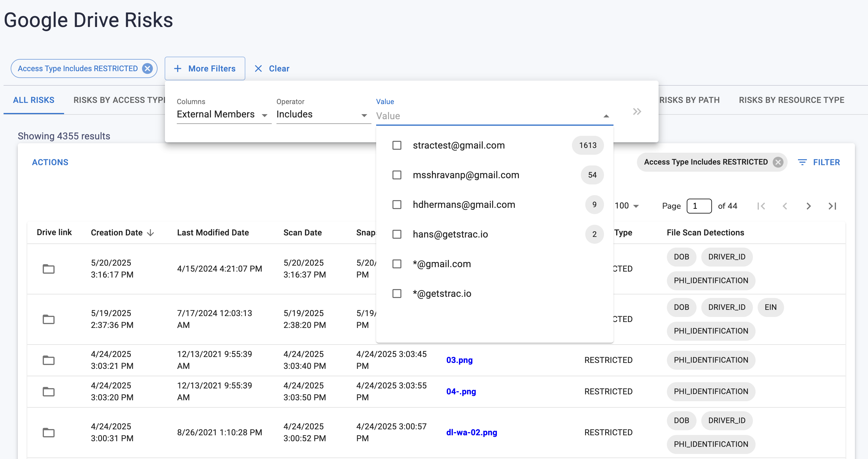868x459 pixels.
Task: Remove gray Access Type chip near FILTER
Action: 778,162
